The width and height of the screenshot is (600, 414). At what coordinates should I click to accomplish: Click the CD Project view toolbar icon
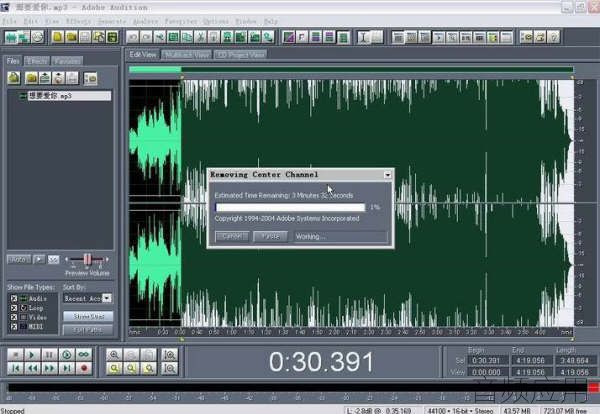(x=38, y=37)
